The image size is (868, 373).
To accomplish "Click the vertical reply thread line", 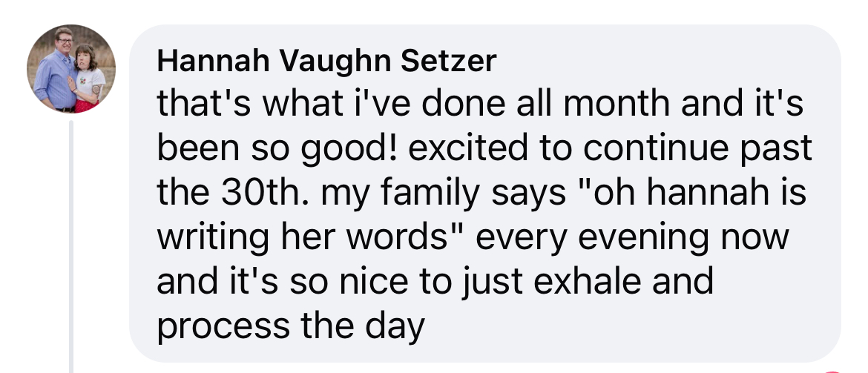I will coord(72,245).
